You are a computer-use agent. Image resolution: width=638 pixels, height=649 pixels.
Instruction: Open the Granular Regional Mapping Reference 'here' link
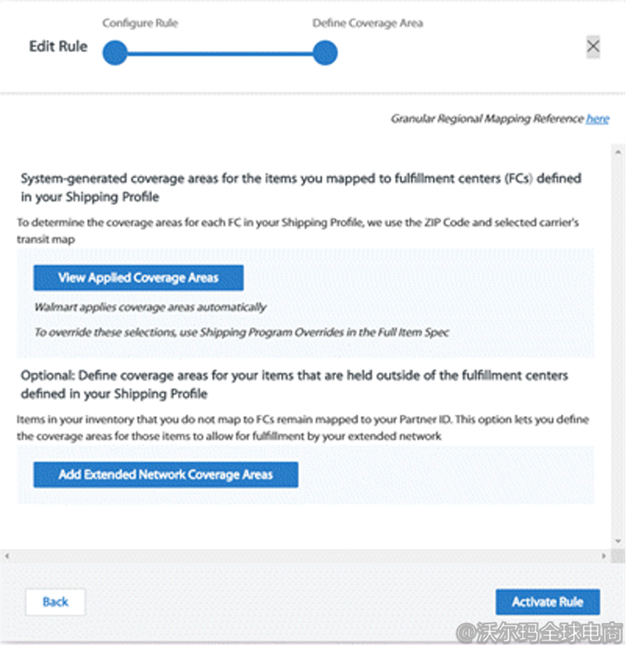[x=597, y=119]
